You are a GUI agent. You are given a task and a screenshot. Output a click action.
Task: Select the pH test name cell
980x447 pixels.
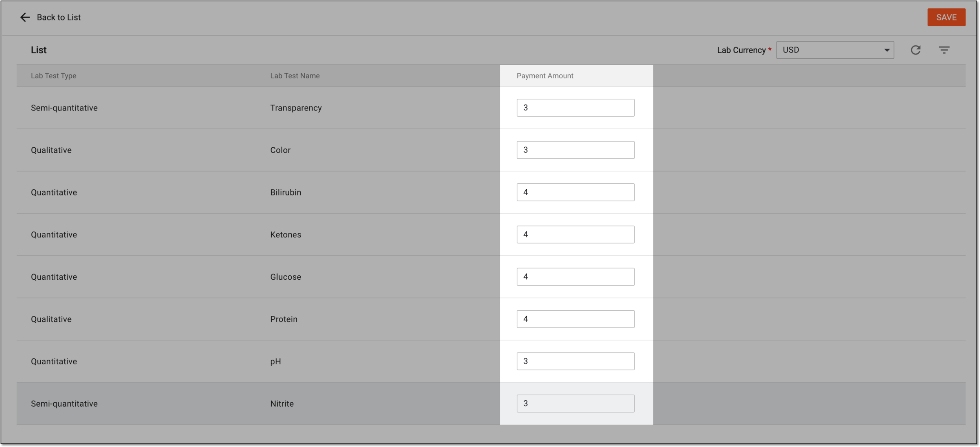point(276,362)
